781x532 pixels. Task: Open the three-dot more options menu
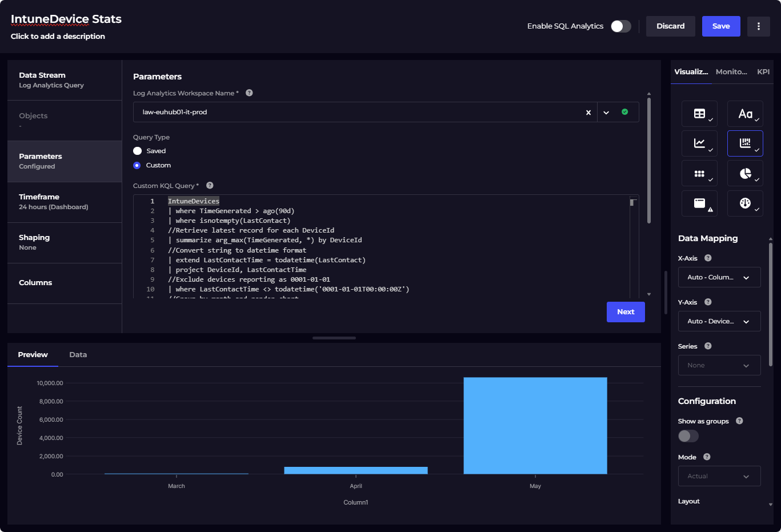click(x=759, y=26)
